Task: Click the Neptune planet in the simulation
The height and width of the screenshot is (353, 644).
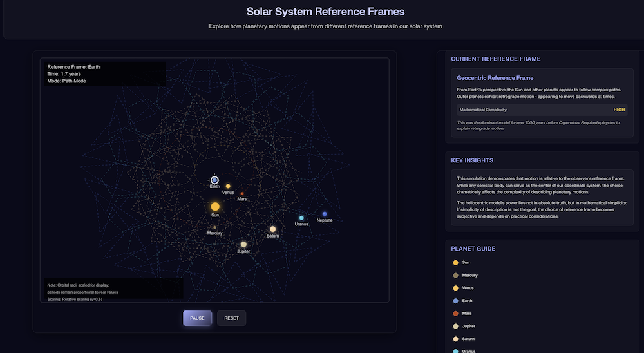Action: pyautogui.click(x=325, y=214)
